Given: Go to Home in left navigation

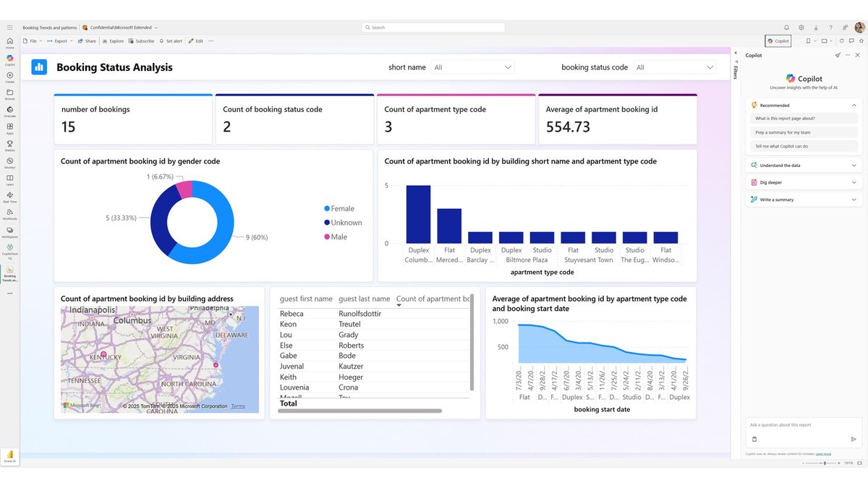Looking at the screenshot, I should coord(9,43).
